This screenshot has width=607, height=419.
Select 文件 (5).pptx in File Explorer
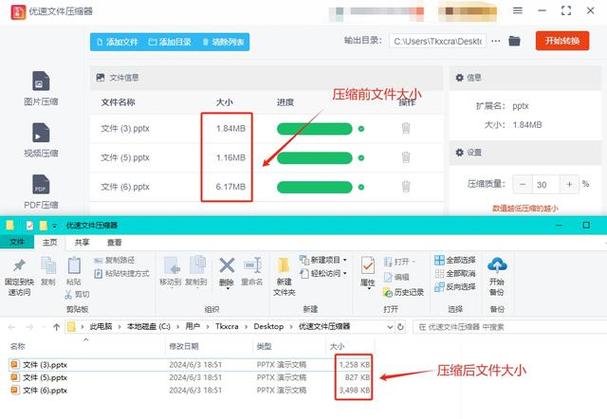coord(191,377)
